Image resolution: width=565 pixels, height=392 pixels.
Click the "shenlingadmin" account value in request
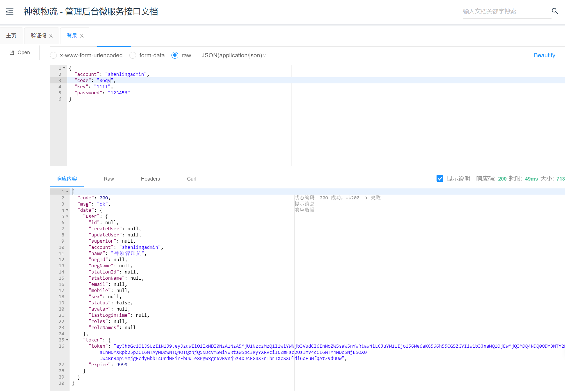coord(126,74)
